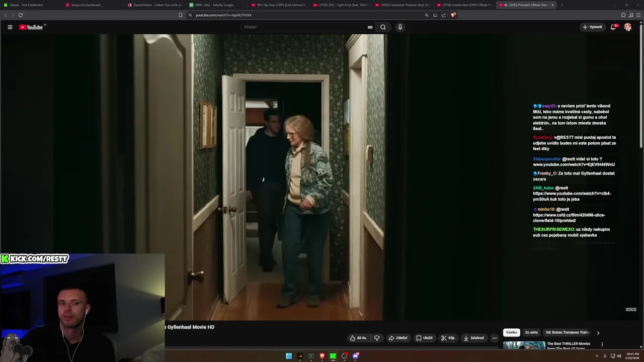Image resolution: width=644 pixels, height=362 pixels.
Task: Click the YouTube search magnifier button
Action: (x=383, y=27)
